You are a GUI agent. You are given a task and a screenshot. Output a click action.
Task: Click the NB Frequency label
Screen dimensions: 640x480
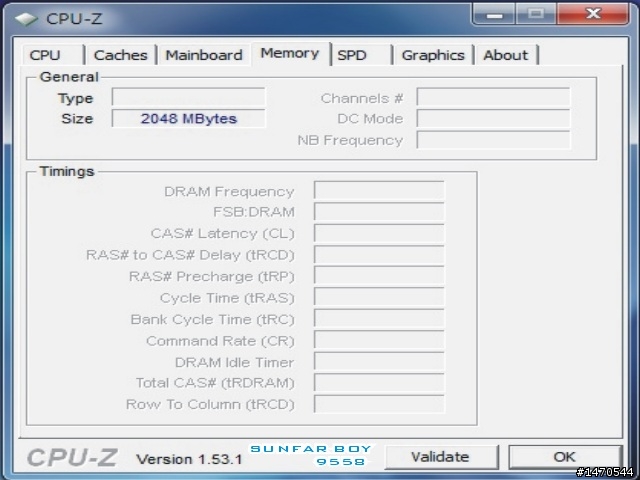[350, 140]
